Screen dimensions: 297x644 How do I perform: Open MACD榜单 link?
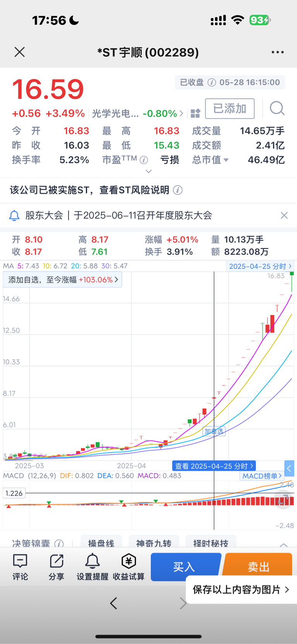coord(262,476)
